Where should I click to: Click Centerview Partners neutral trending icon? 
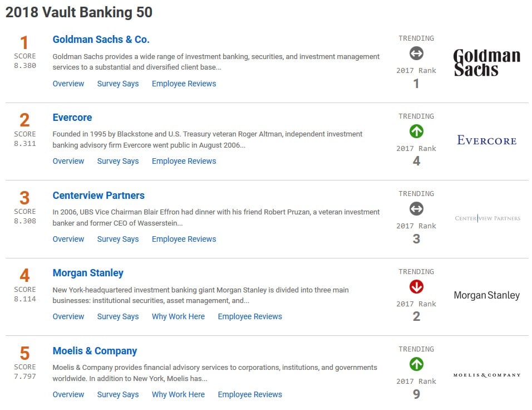tap(416, 209)
